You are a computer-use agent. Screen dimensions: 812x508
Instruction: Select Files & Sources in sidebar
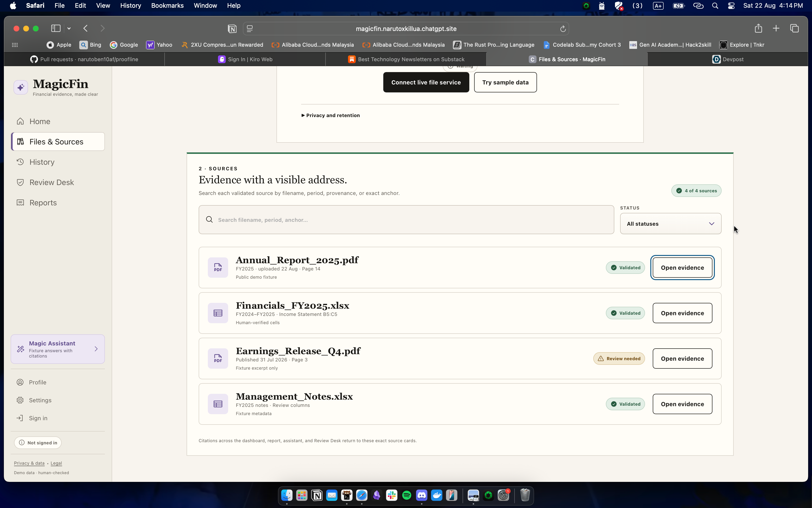(x=58, y=142)
